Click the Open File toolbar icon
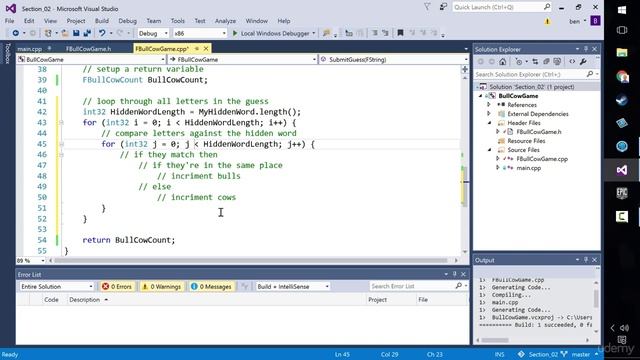Image resolution: width=640 pixels, height=360 pixels. [65, 33]
